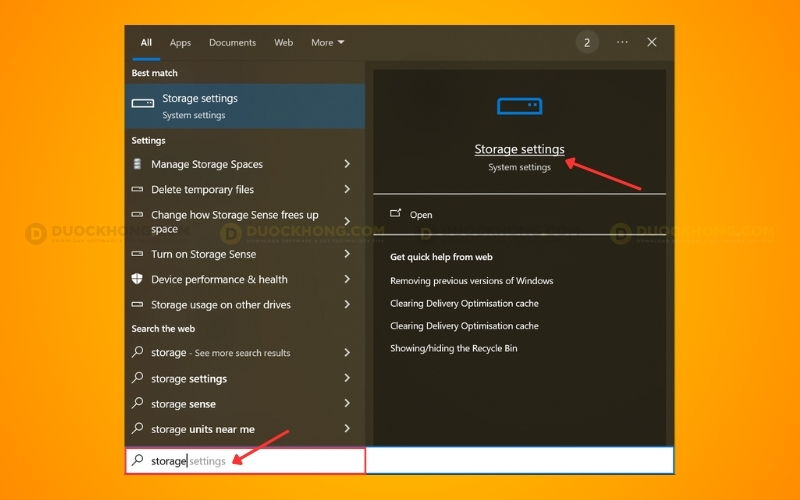Switch to the Apps tab
The height and width of the screenshot is (500, 800).
[x=180, y=43]
